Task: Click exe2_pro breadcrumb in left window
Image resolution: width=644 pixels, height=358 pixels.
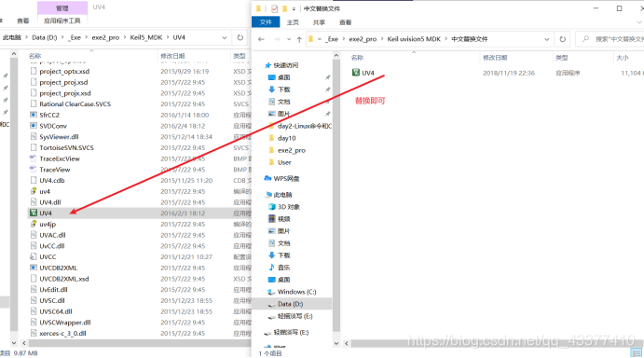Action: point(105,37)
